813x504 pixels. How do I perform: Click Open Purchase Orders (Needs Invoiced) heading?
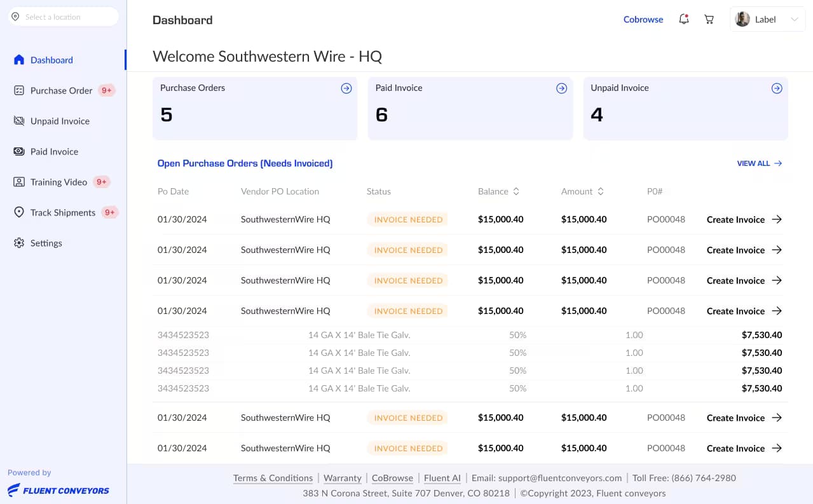(x=245, y=163)
